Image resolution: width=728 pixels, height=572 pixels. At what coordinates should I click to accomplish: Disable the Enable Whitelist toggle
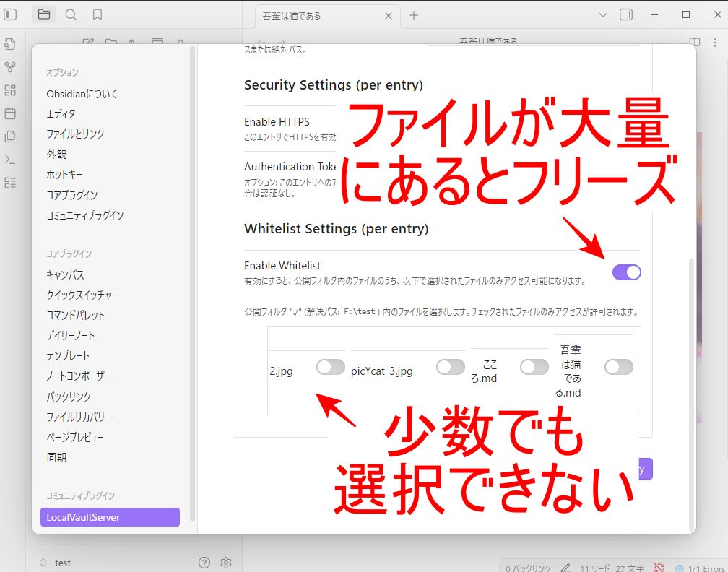point(627,272)
